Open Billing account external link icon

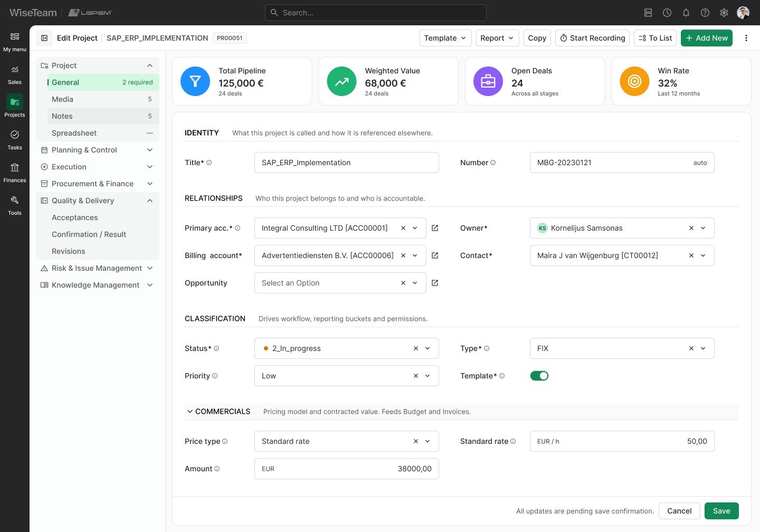(x=435, y=255)
